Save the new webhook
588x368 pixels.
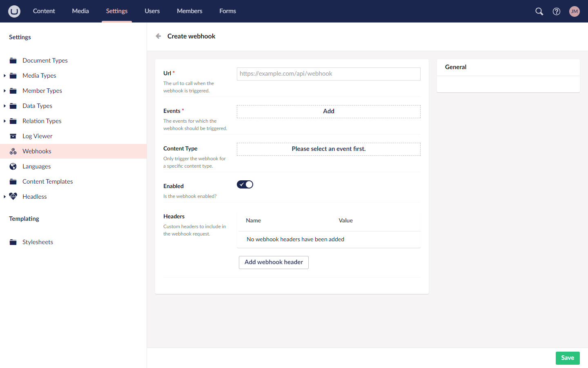[x=568, y=358]
